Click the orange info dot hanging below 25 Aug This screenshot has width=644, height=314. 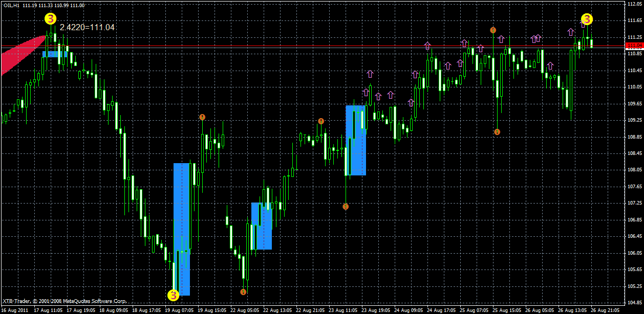pos(497,132)
